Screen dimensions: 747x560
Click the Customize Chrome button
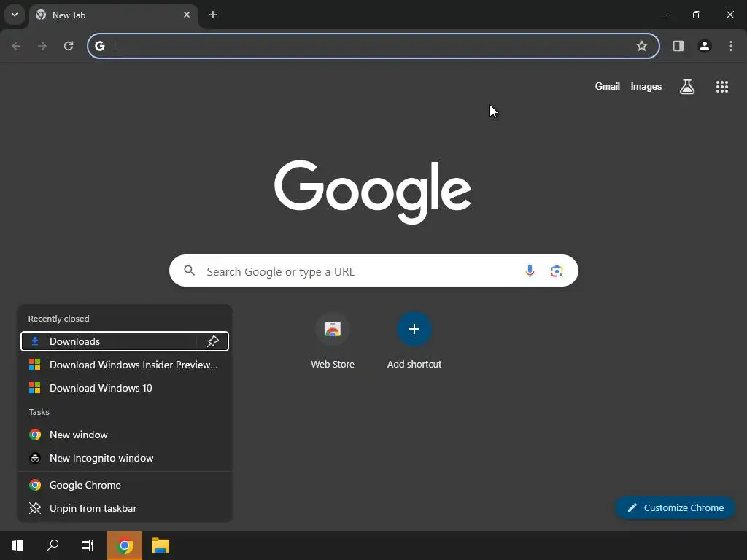click(675, 507)
